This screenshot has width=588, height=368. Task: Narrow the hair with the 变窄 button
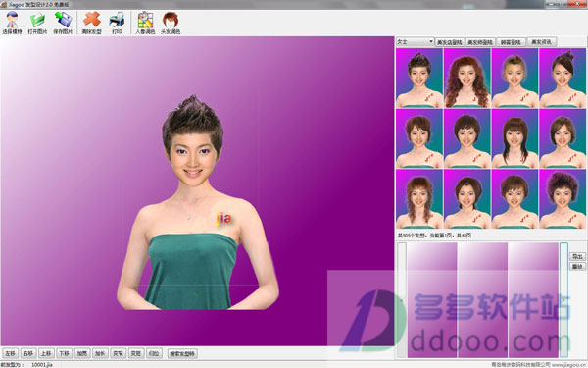[x=119, y=353]
